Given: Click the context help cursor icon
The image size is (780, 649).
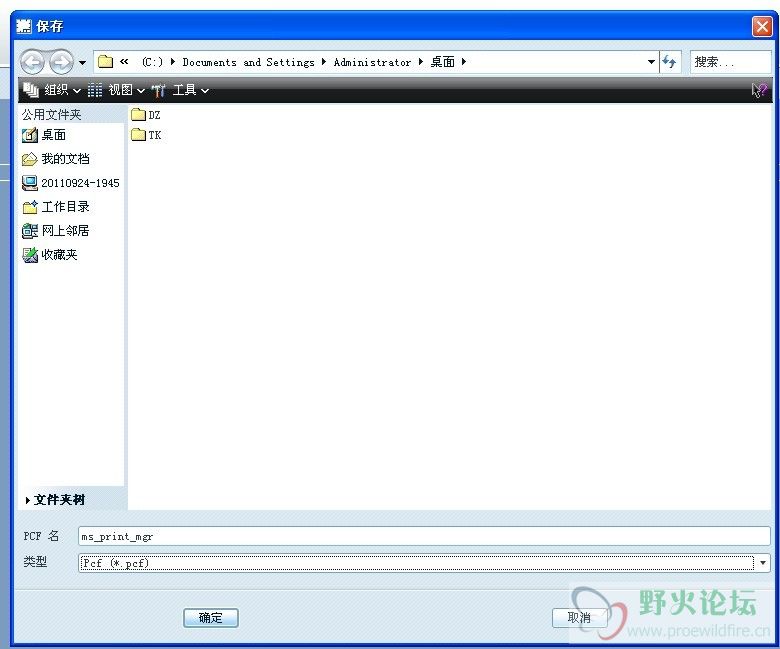Looking at the screenshot, I should (759, 90).
